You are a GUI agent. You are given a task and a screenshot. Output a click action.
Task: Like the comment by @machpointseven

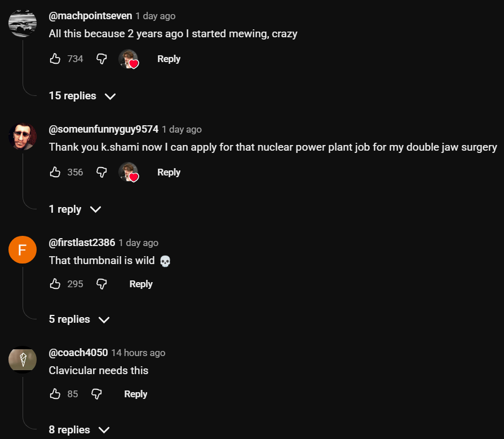click(x=55, y=59)
